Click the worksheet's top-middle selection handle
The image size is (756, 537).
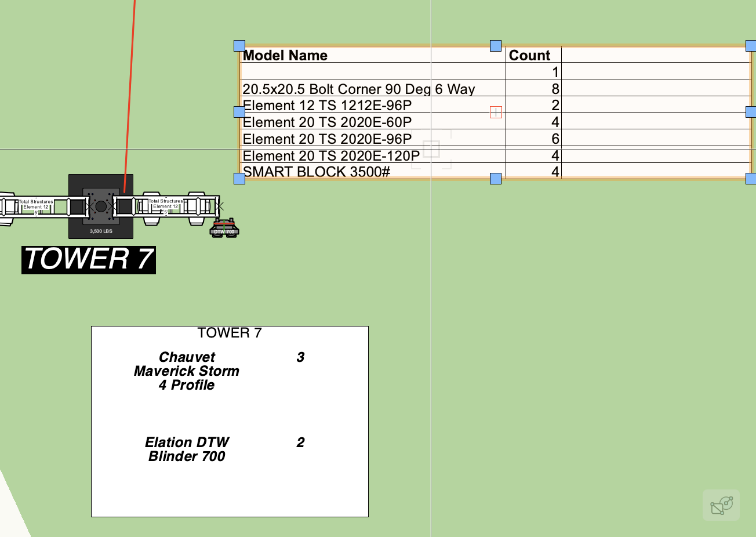tap(496, 46)
